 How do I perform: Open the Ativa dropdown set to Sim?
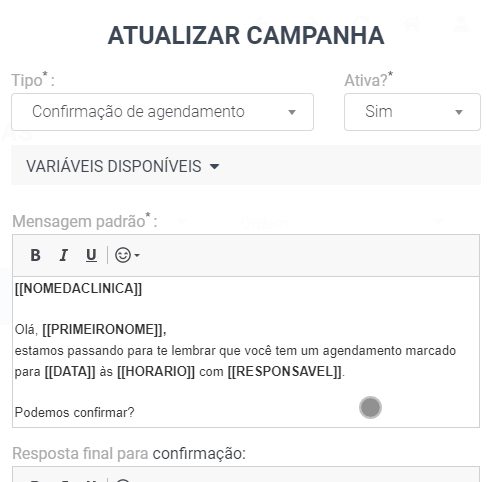click(x=412, y=112)
